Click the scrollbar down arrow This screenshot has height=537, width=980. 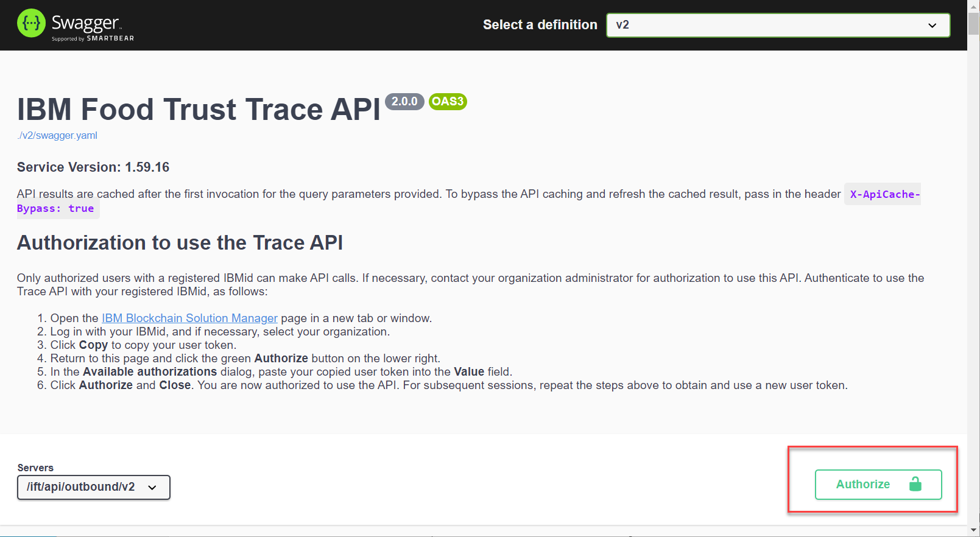tap(974, 531)
